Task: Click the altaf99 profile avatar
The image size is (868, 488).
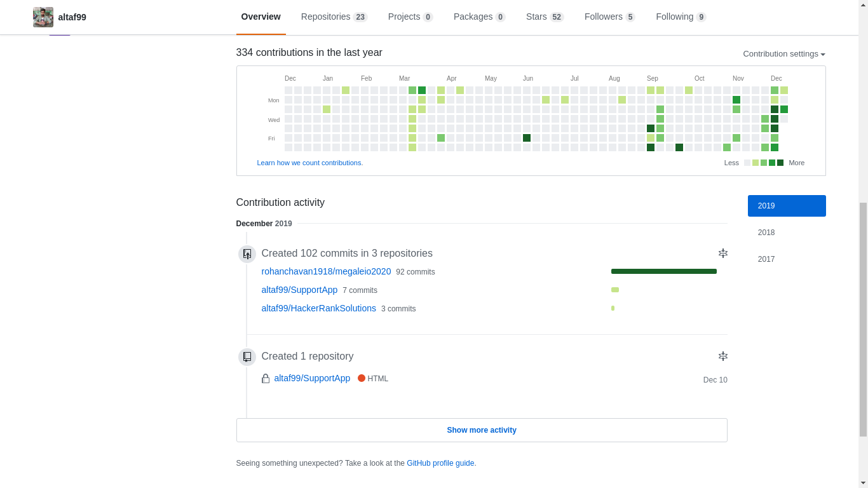Action: [43, 17]
